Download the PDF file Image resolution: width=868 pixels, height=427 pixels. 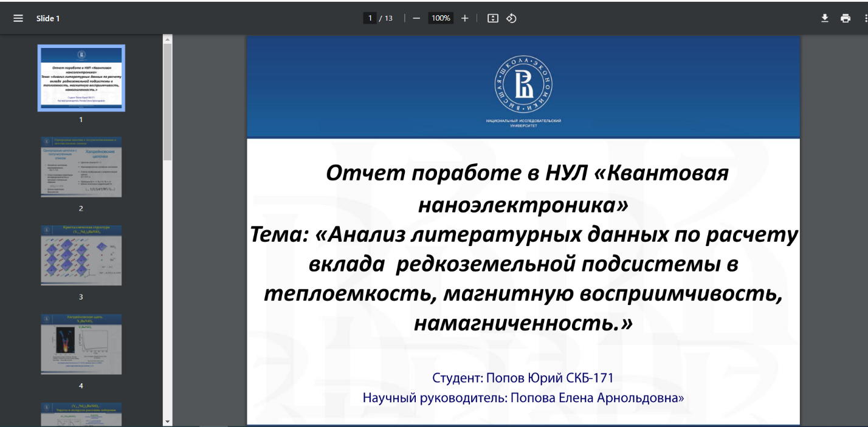click(825, 18)
